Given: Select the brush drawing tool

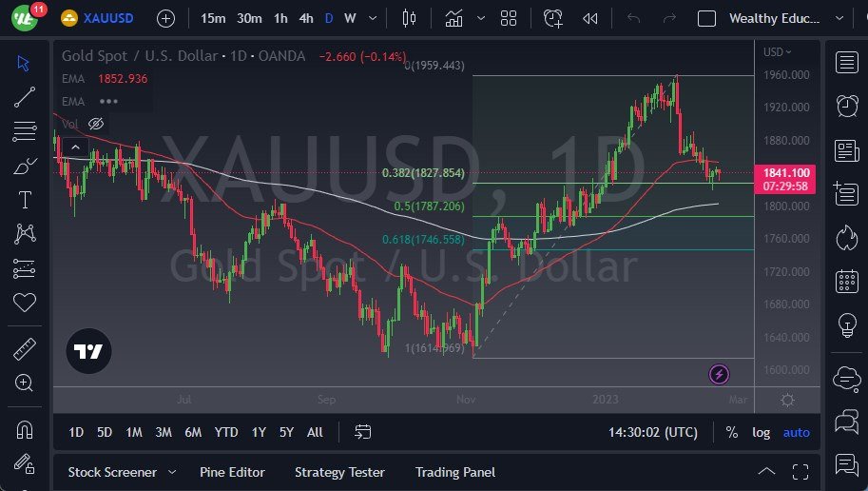Looking at the screenshot, I should point(25,166).
